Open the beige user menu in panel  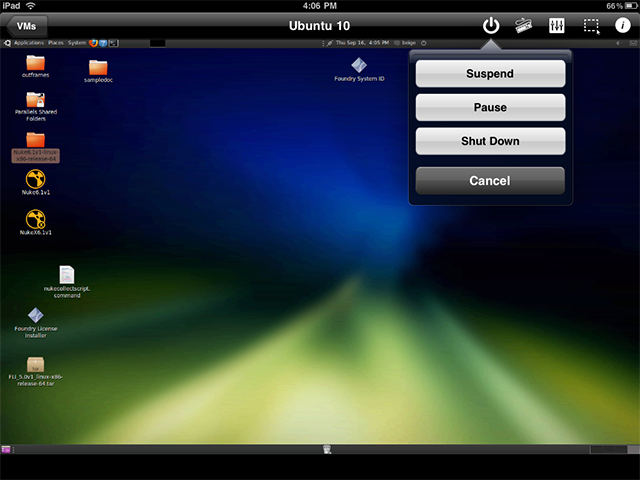click(x=405, y=43)
